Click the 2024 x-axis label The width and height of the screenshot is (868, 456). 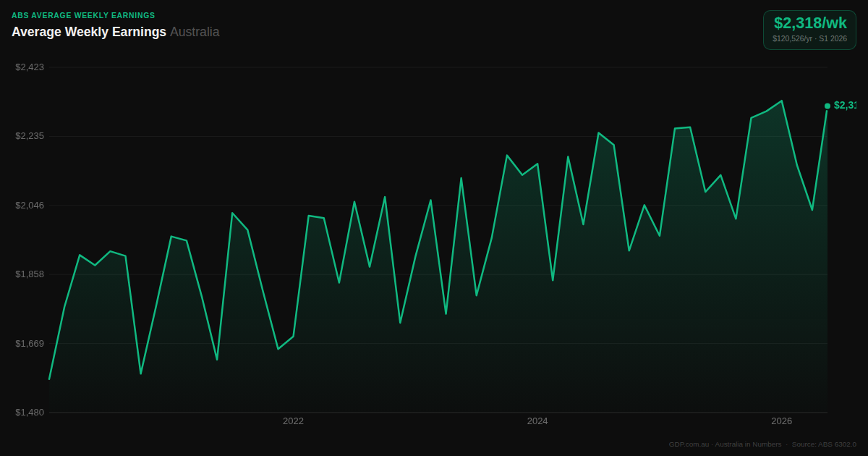click(537, 421)
